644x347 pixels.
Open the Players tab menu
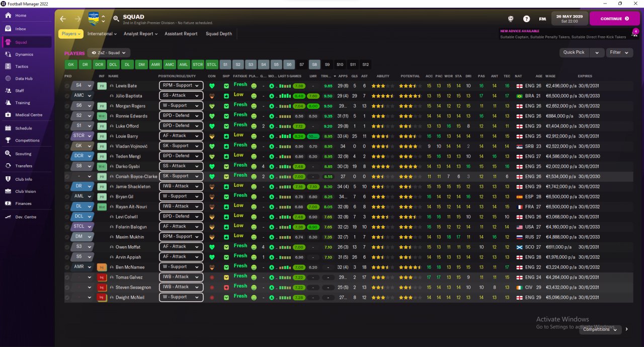click(x=71, y=34)
